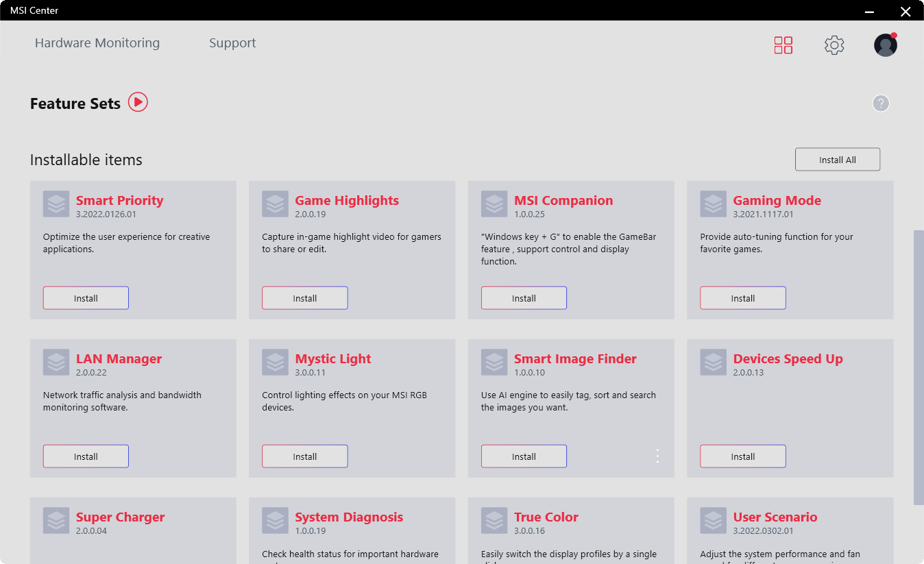Click the True Color layers icon
924x564 pixels.
point(494,521)
